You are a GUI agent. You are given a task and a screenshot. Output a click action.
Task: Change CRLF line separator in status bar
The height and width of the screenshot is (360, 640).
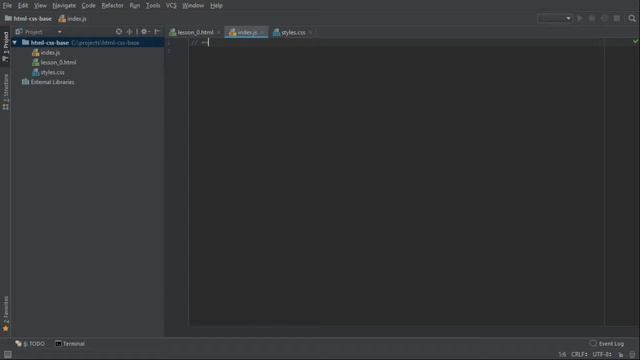click(x=579, y=355)
